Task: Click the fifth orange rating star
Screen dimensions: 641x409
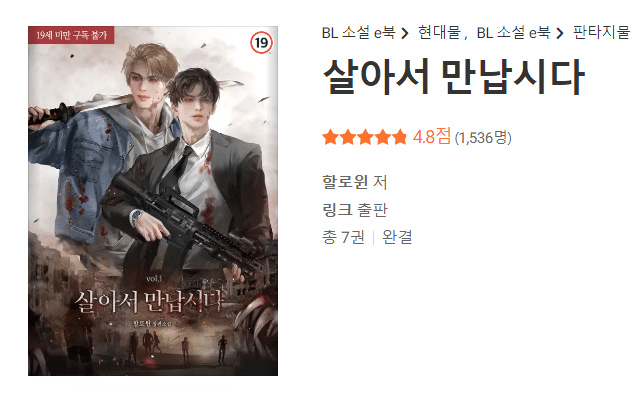Action: tap(399, 137)
